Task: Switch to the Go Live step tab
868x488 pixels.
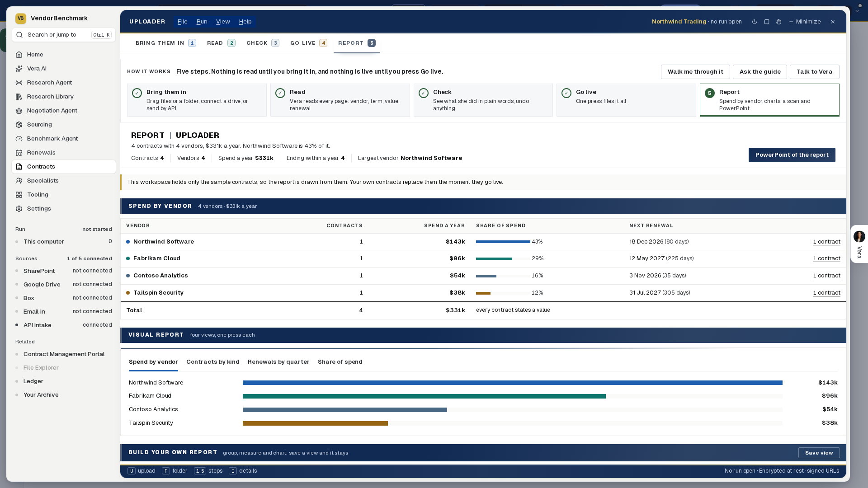Action: (x=308, y=43)
